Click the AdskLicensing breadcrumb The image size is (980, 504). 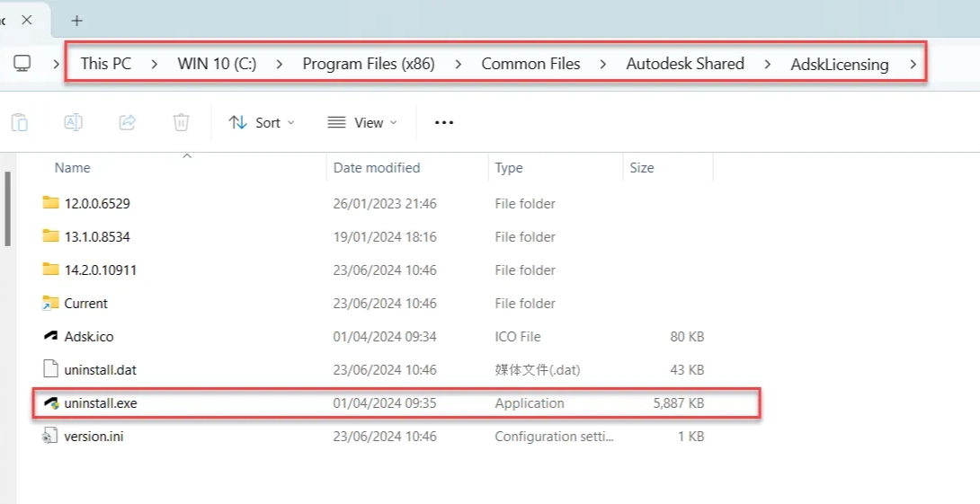840,65
